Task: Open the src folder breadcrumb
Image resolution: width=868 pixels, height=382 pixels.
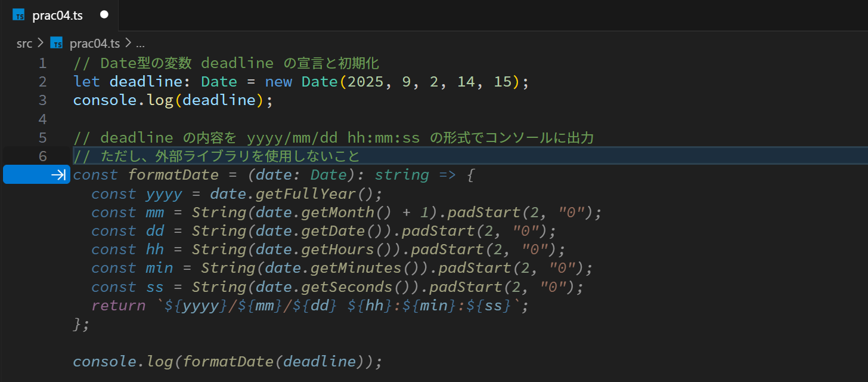Action: (24, 44)
